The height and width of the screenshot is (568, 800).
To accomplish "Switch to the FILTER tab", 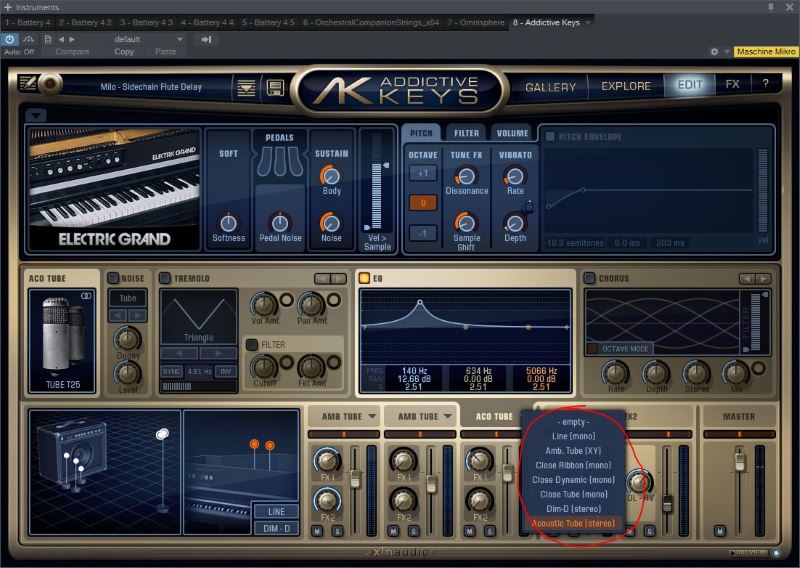I will pos(466,133).
